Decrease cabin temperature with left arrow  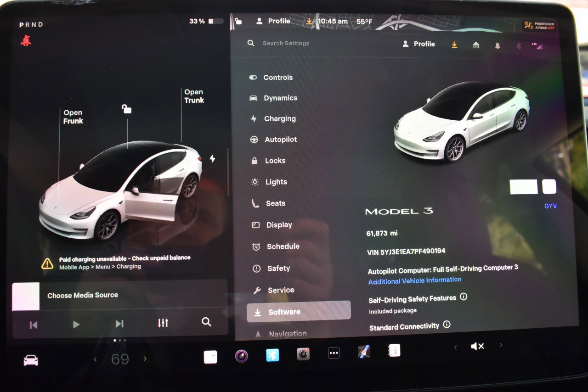pyautogui.click(x=95, y=359)
